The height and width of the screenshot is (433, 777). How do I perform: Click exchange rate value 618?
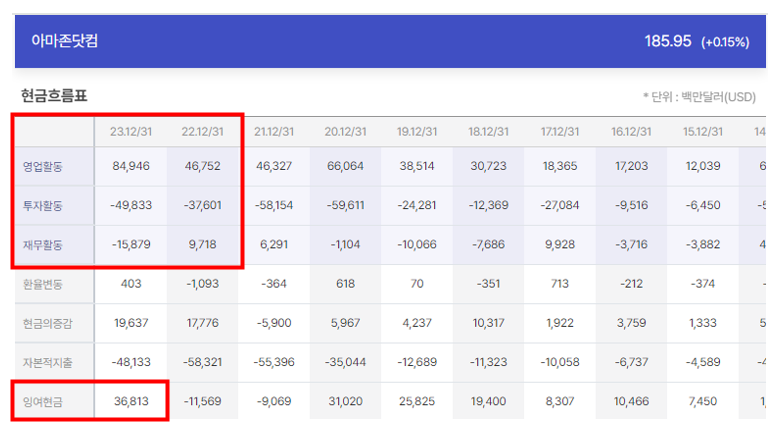(x=345, y=283)
